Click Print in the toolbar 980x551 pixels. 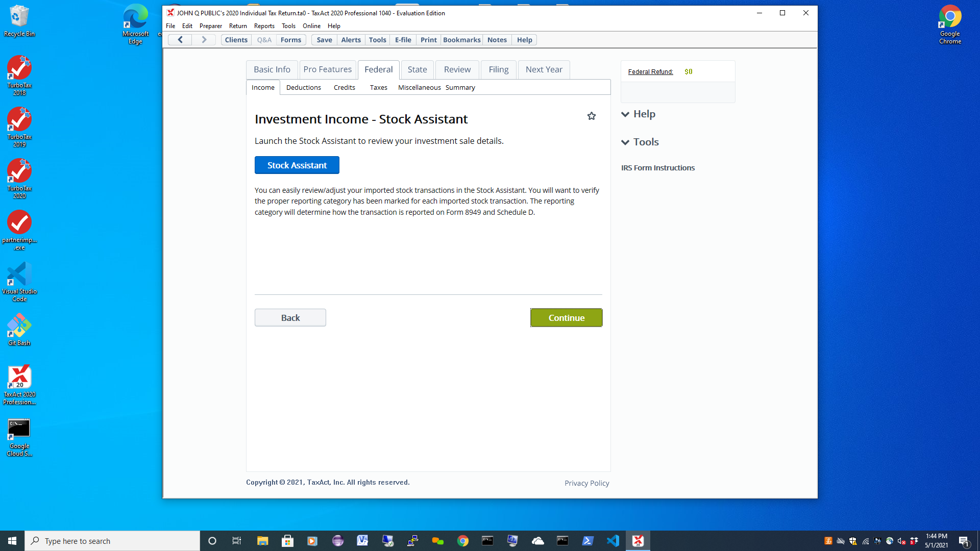tap(429, 40)
